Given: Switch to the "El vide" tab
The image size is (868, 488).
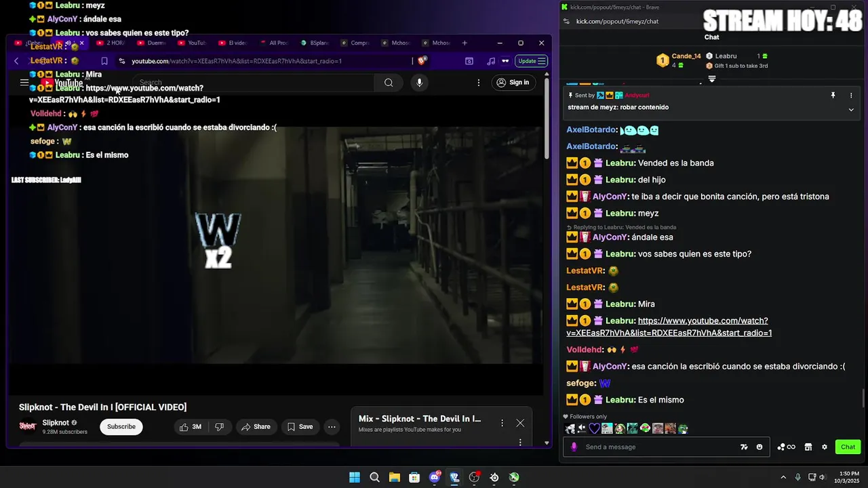Looking at the screenshot, I should tap(233, 43).
